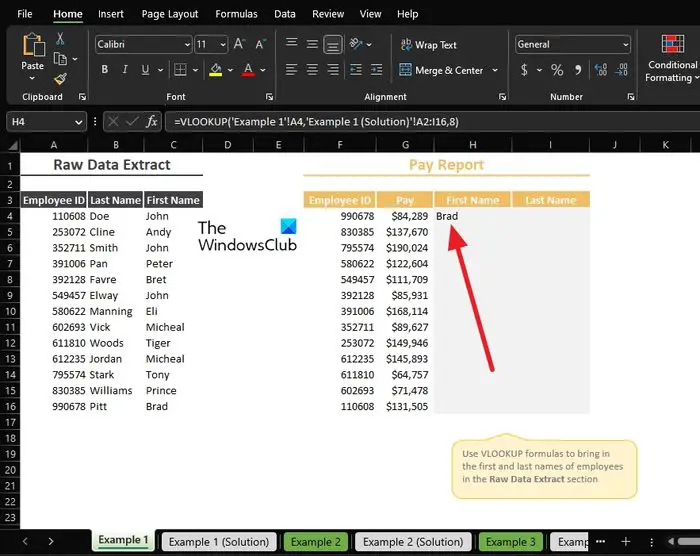The image size is (700, 556).
Task: Add a new sheet with plus icon
Action: 626,542
